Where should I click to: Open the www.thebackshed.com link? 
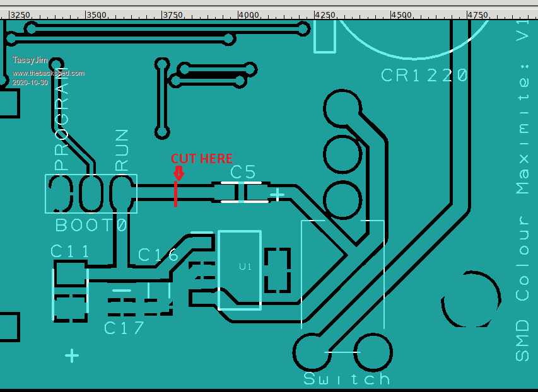[49, 73]
